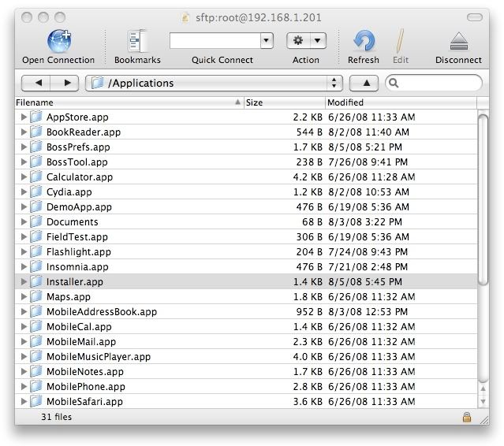The width and height of the screenshot is (504, 446).
Task: Sort by the Filename column header
Action: point(129,102)
